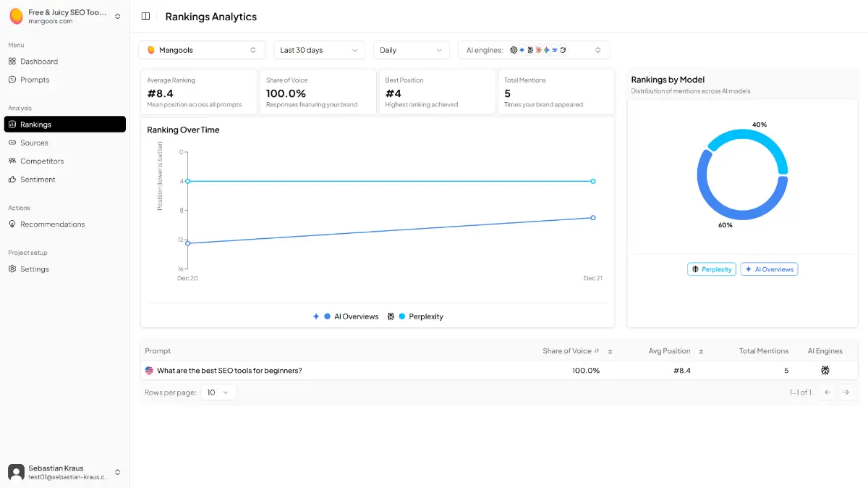Image resolution: width=868 pixels, height=488 pixels.
Task: Toggle the sidebar panel icon
Action: pyautogui.click(x=145, y=17)
